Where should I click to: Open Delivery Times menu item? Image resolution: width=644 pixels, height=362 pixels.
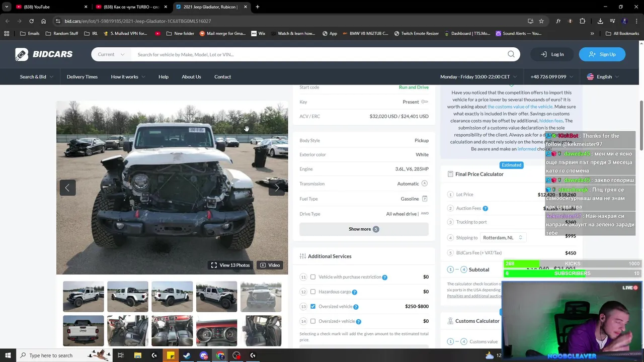pyautogui.click(x=82, y=77)
